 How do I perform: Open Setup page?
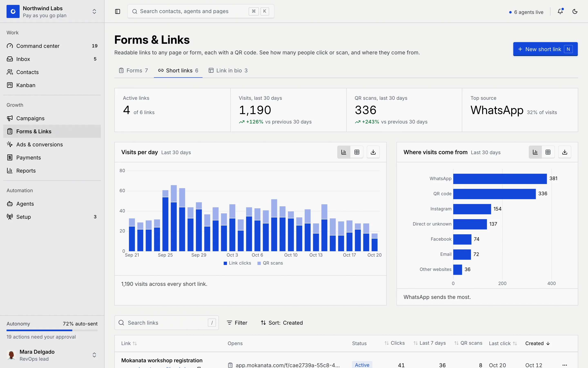click(52, 217)
